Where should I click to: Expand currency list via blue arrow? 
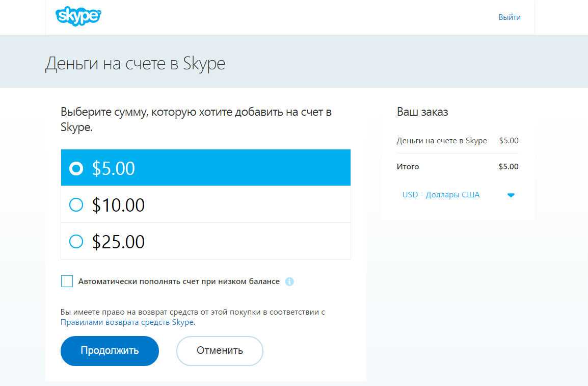click(511, 195)
